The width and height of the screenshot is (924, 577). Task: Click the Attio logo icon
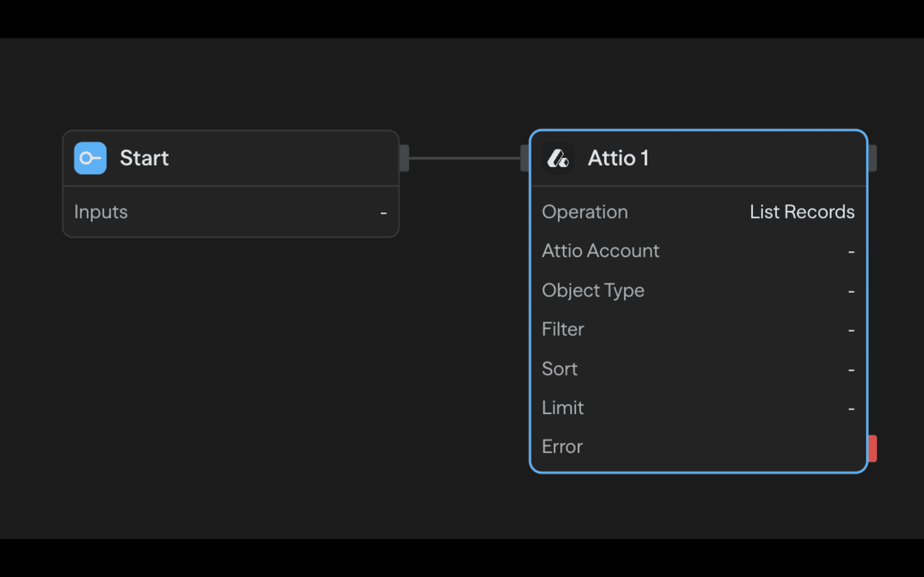558,158
